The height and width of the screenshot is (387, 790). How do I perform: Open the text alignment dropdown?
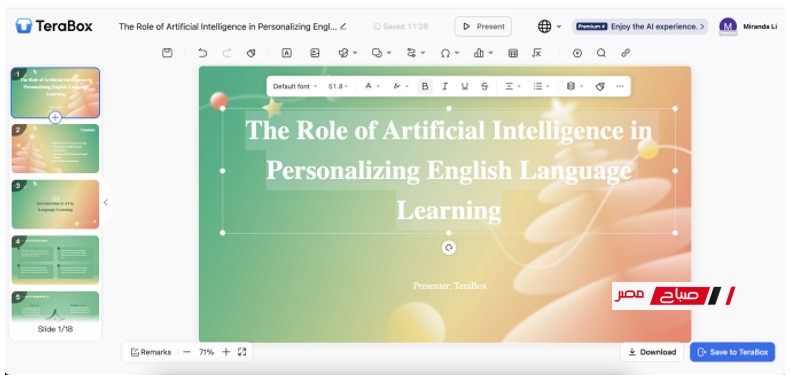coord(513,86)
